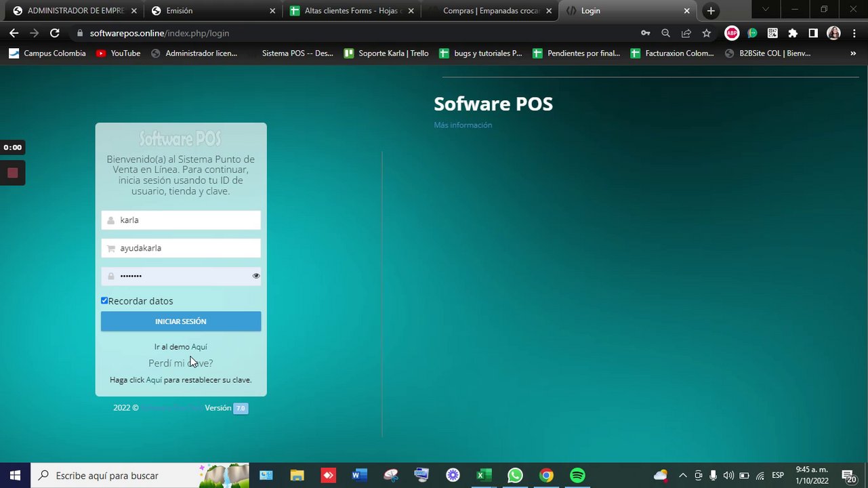
Task: Expand hidden bookmarks with the chevron
Action: (x=853, y=54)
